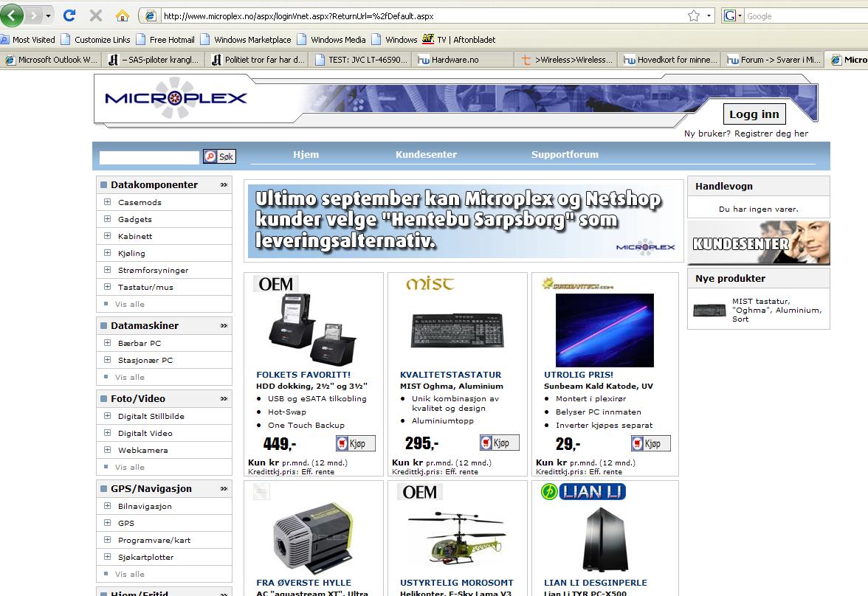Image resolution: width=868 pixels, height=596 pixels.
Task: Open the Customize Links bookmark
Action: (x=96, y=40)
